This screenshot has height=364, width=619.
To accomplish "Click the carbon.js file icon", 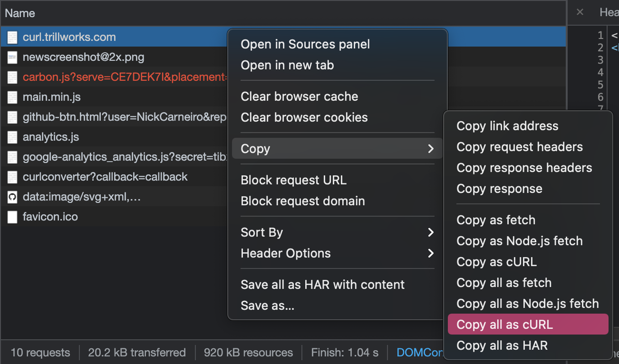I will point(13,77).
